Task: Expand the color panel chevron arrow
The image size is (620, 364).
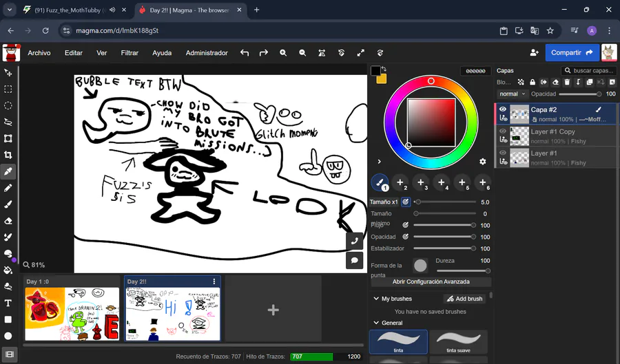Action: point(379,162)
